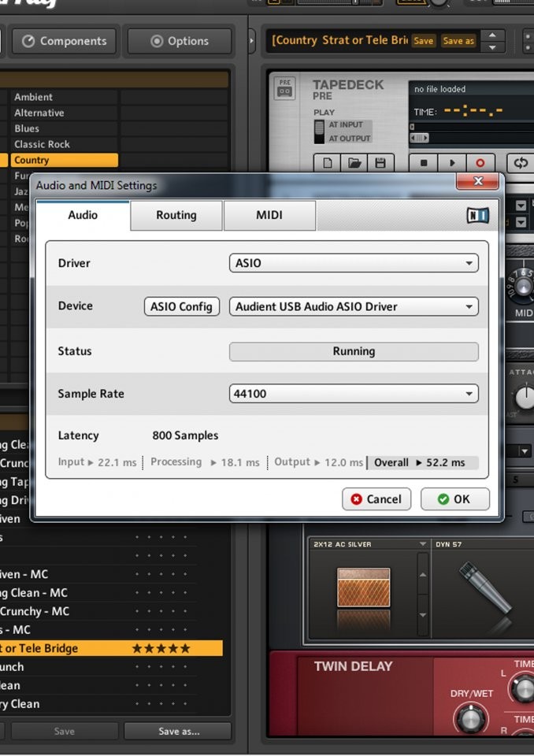Toggle the Tapedeck loop icon
The height and width of the screenshot is (756, 534).
coord(520,163)
